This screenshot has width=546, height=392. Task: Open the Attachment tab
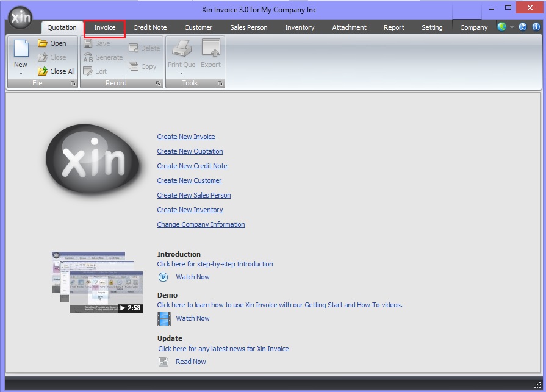[x=349, y=27]
